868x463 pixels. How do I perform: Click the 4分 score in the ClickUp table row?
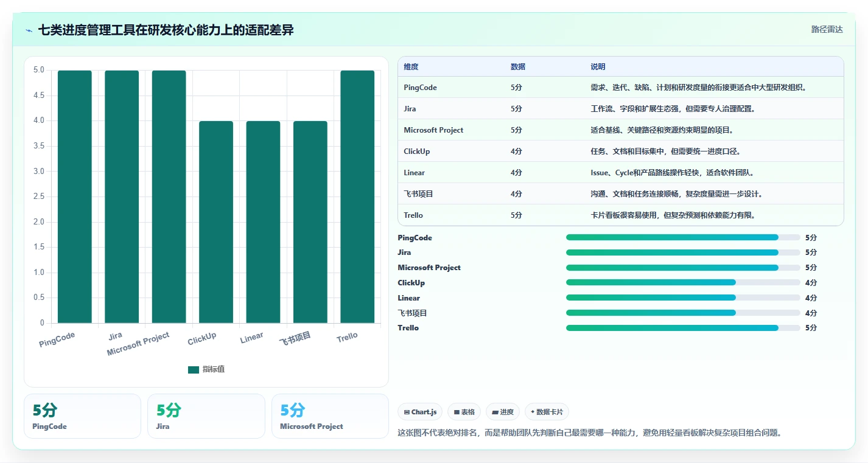[x=516, y=151]
